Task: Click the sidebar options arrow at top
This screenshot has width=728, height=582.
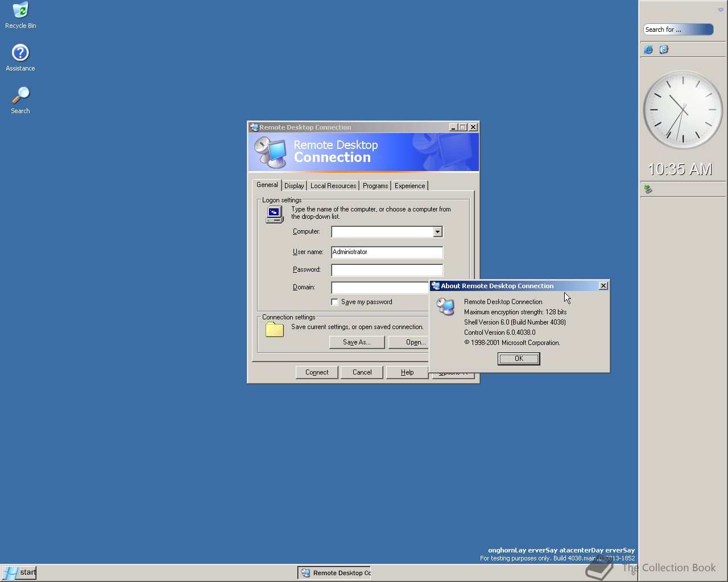Action: (x=721, y=10)
